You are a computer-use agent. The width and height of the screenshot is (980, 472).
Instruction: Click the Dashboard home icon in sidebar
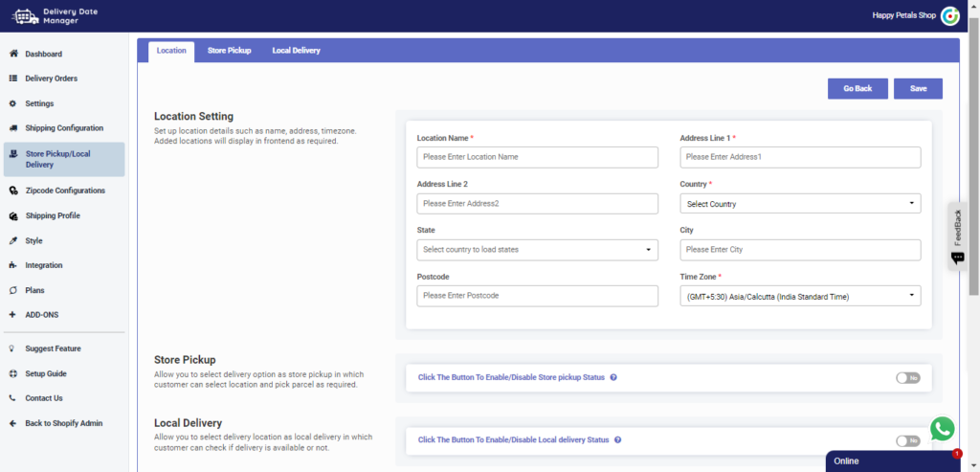click(x=12, y=54)
